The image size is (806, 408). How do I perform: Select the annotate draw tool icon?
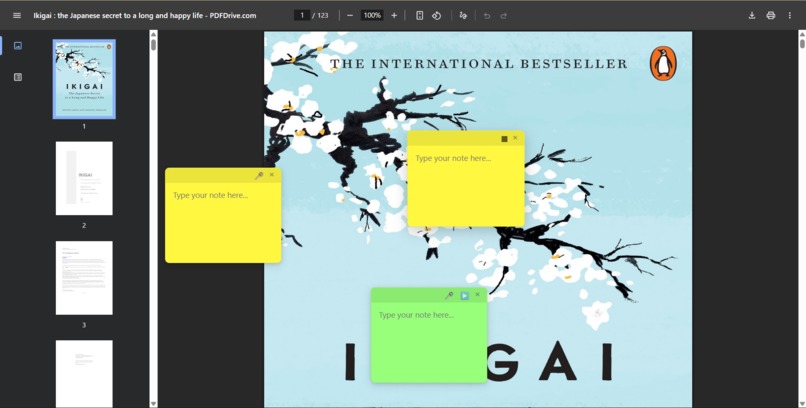[463, 15]
